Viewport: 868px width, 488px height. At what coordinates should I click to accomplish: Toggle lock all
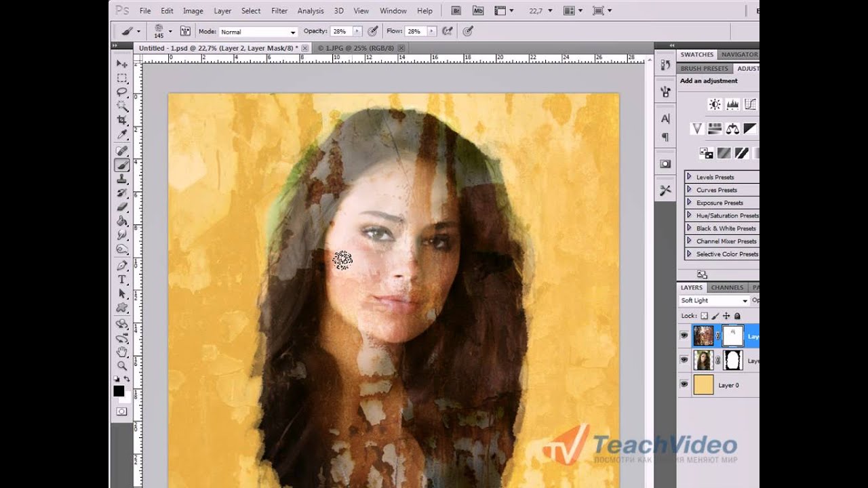[x=737, y=316]
